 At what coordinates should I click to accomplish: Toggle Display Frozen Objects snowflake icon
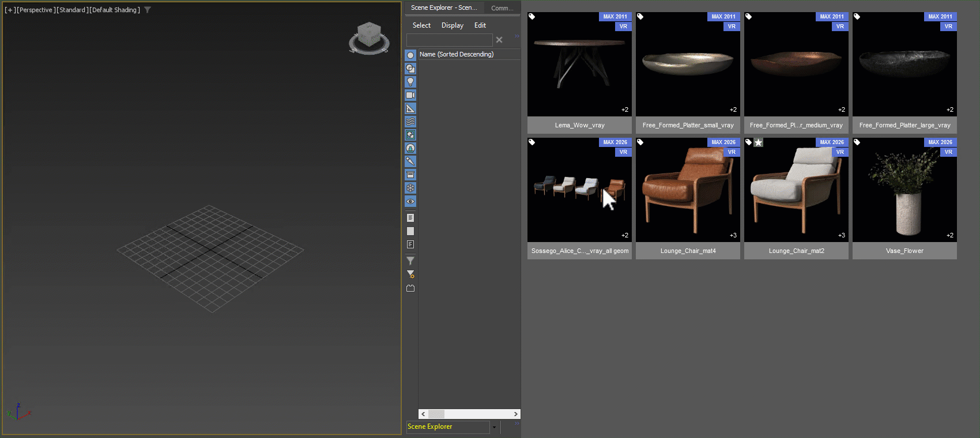(x=410, y=188)
